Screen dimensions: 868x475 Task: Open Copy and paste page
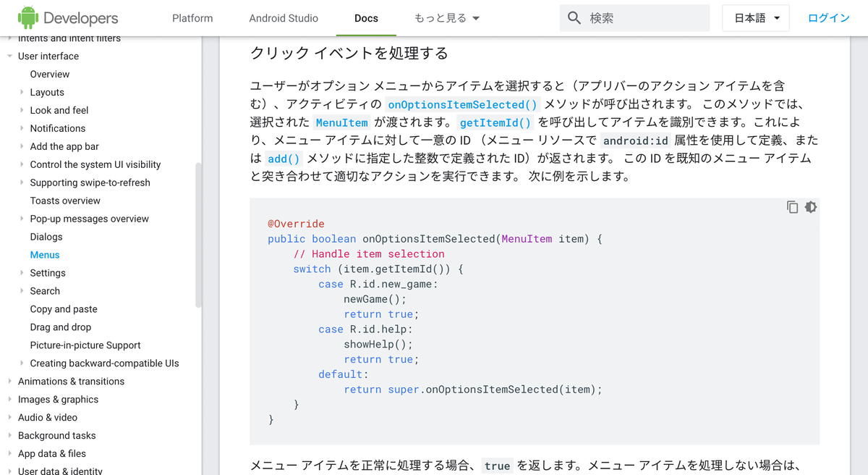[64, 309]
